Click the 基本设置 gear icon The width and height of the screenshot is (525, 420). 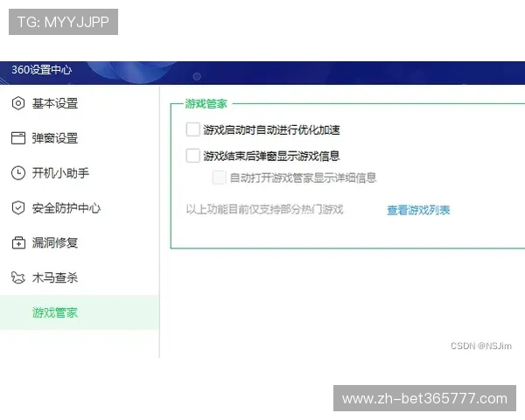pyautogui.click(x=18, y=103)
